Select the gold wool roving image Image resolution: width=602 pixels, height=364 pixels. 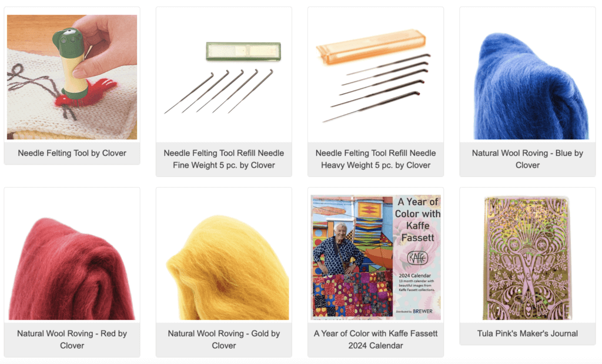click(223, 257)
